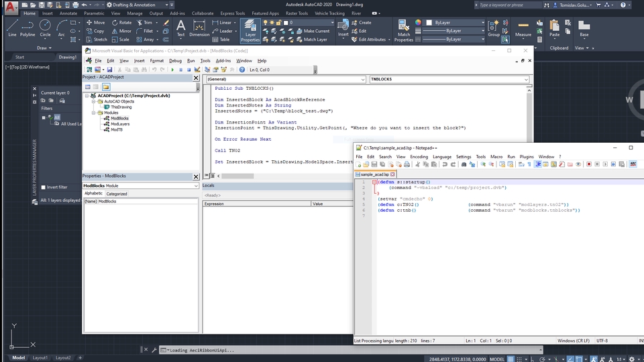The height and width of the screenshot is (362, 644).
Task: Open the TNBLOCKS procedure dropdown
Action: coord(525,79)
